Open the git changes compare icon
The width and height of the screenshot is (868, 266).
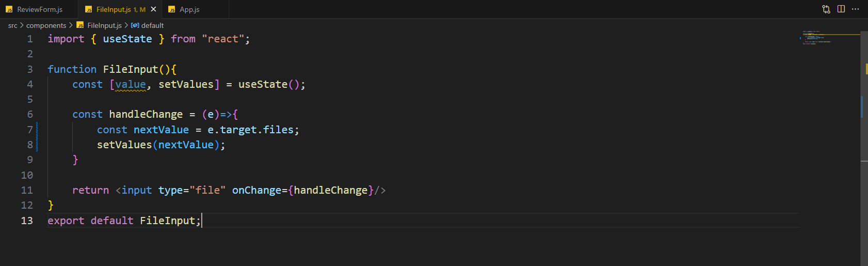(x=826, y=9)
